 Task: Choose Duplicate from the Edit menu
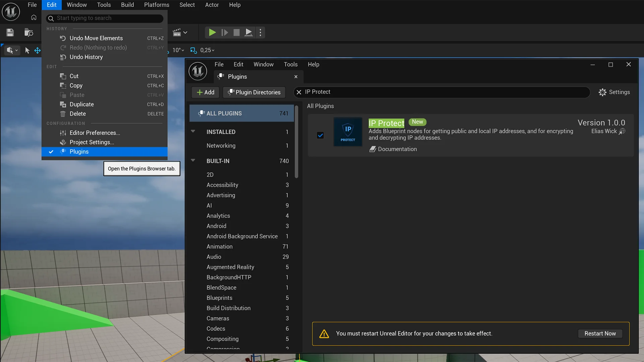[x=105, y=104]
